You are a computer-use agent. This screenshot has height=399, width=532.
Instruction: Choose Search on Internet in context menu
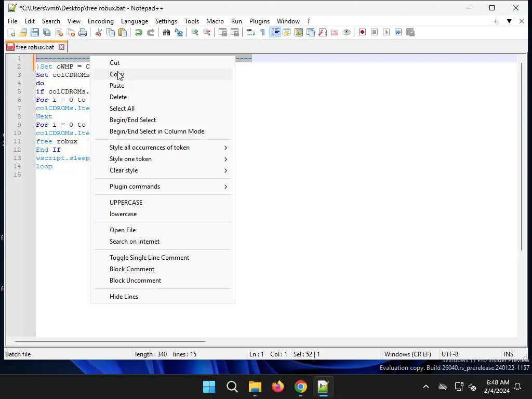163,241
